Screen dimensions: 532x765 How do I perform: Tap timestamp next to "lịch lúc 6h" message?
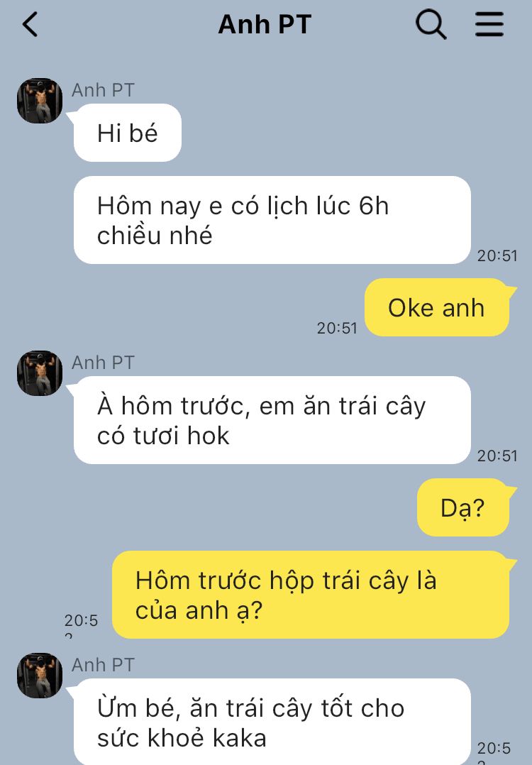497,256
